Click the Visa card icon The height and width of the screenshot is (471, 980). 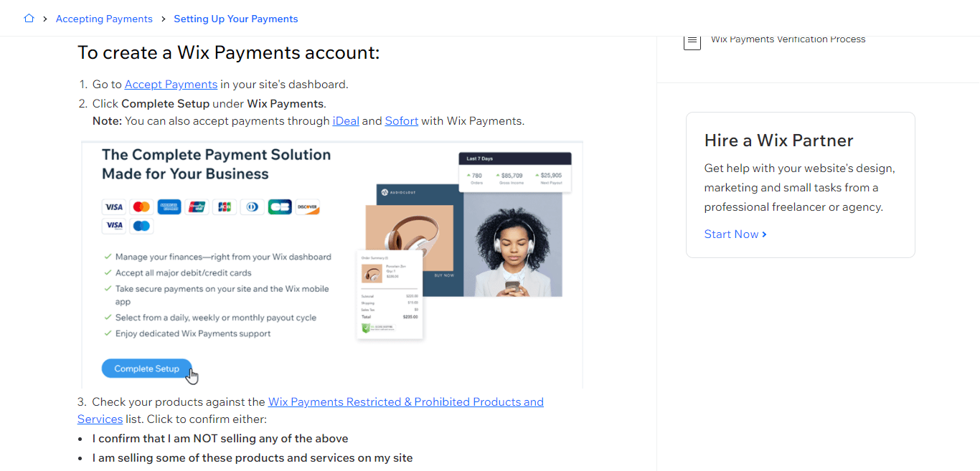click(113, 206)
